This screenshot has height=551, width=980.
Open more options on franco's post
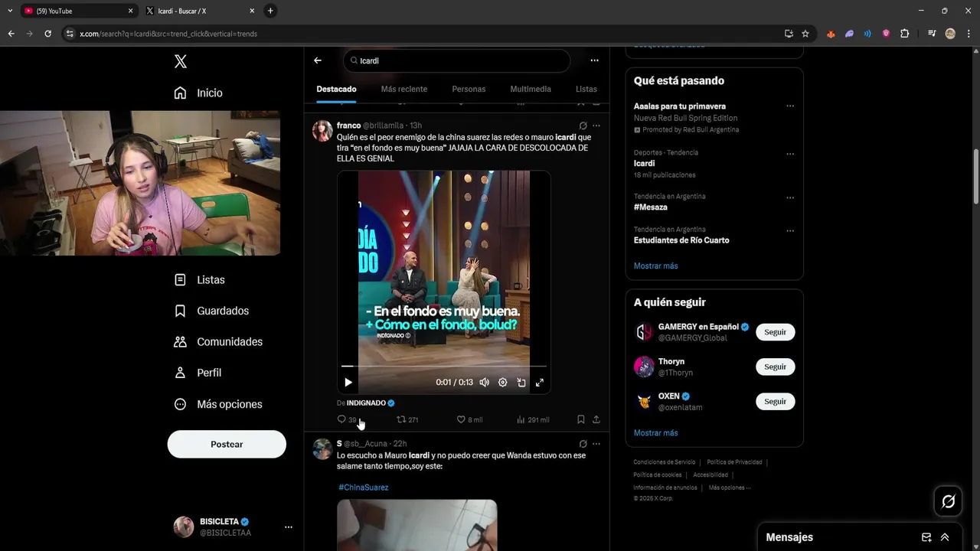coord(596,126)
